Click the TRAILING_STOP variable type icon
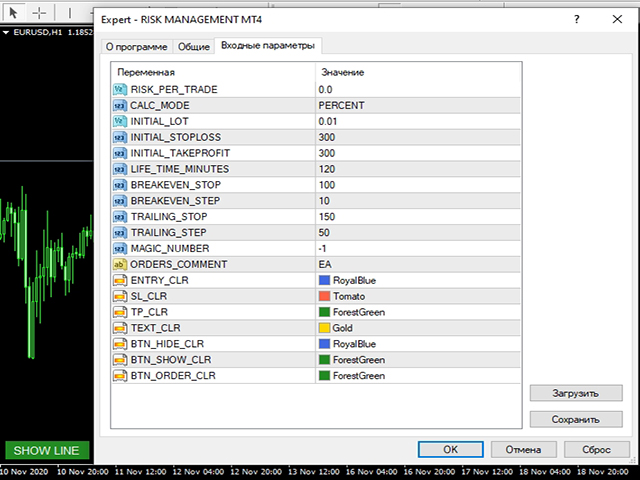 click(x=120, y=217)
